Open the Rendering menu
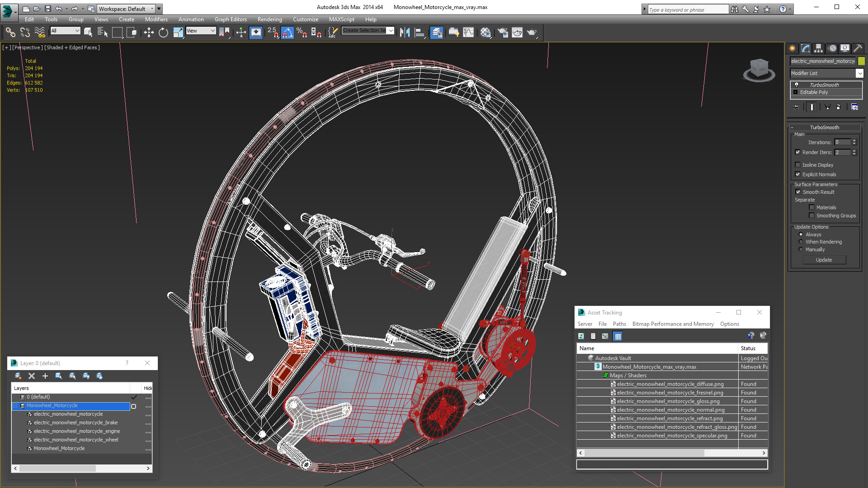The width and height of the screenshot is (868, 488). [x=269, y=19]
